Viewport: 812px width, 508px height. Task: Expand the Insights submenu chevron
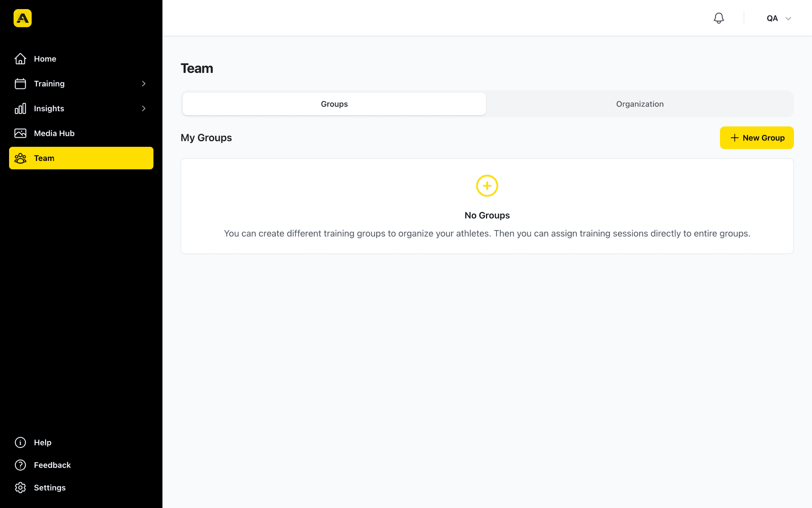(143, 108)
